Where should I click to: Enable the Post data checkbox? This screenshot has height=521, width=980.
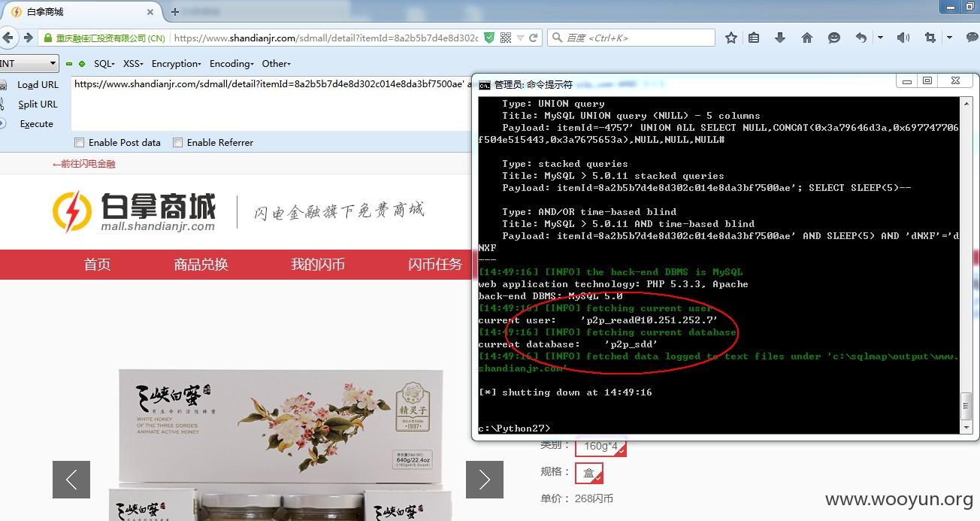(x=80, y=143)
